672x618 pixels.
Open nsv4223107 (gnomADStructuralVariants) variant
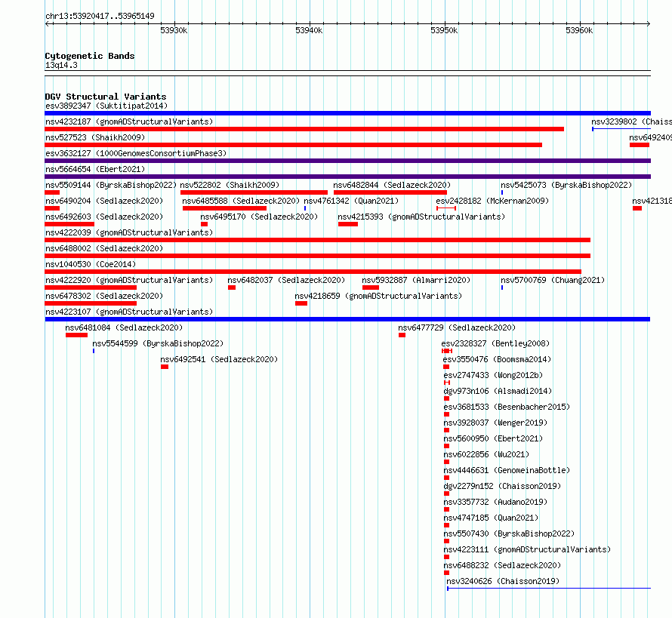pos(129,312)
